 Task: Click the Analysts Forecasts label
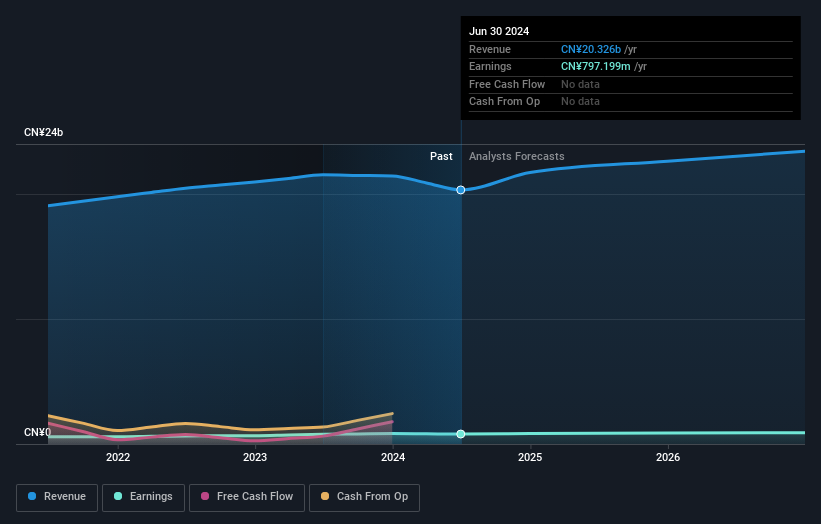(x=517, y=156)
